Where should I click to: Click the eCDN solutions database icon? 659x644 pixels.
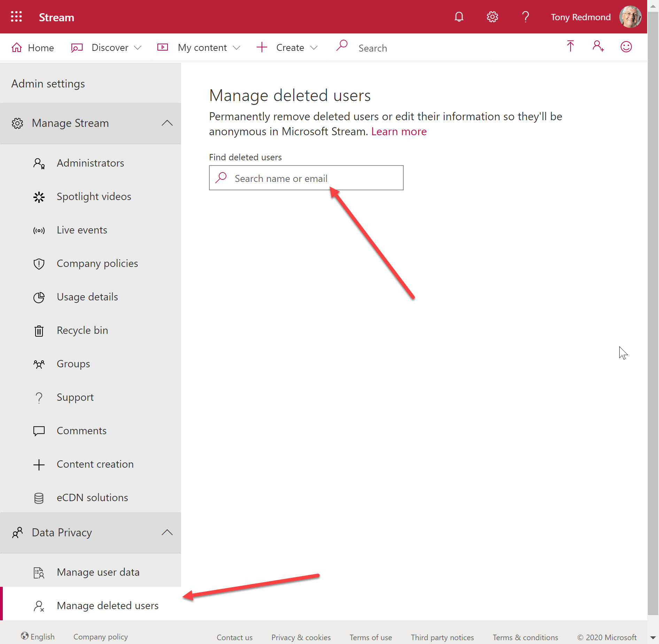tap(39, 498)
